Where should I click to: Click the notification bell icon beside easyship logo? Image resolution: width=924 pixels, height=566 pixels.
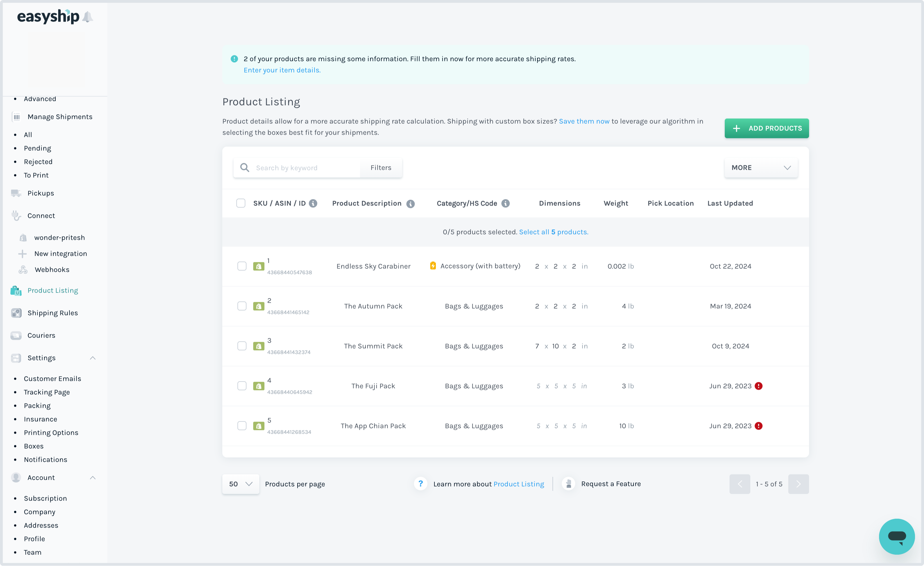(88, 17)
